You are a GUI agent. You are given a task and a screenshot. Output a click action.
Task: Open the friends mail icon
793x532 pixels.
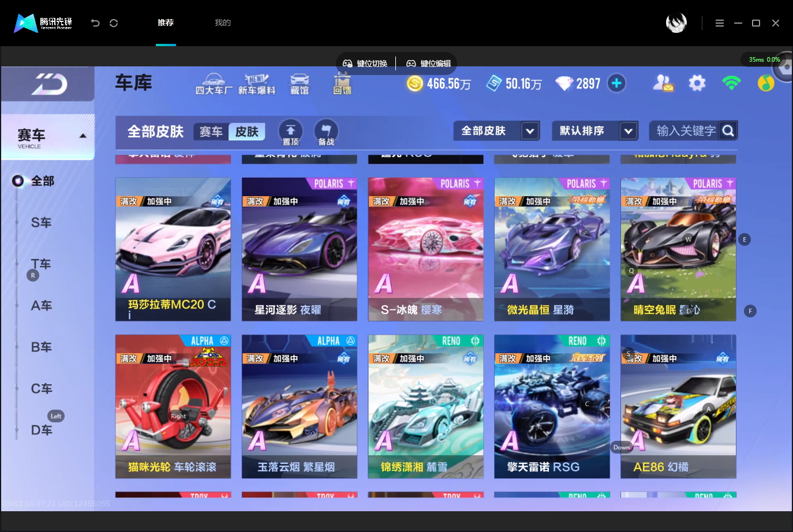coord(663,84)
